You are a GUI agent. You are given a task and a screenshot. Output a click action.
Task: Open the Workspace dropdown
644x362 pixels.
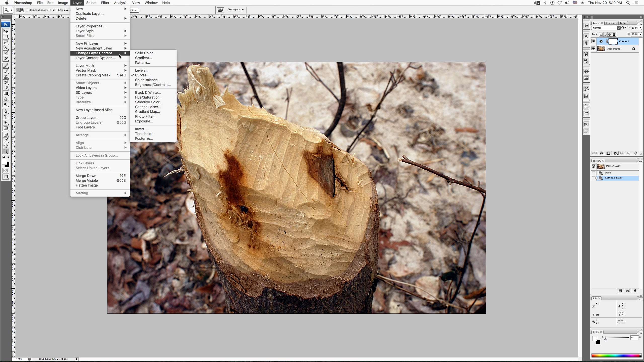236,10
